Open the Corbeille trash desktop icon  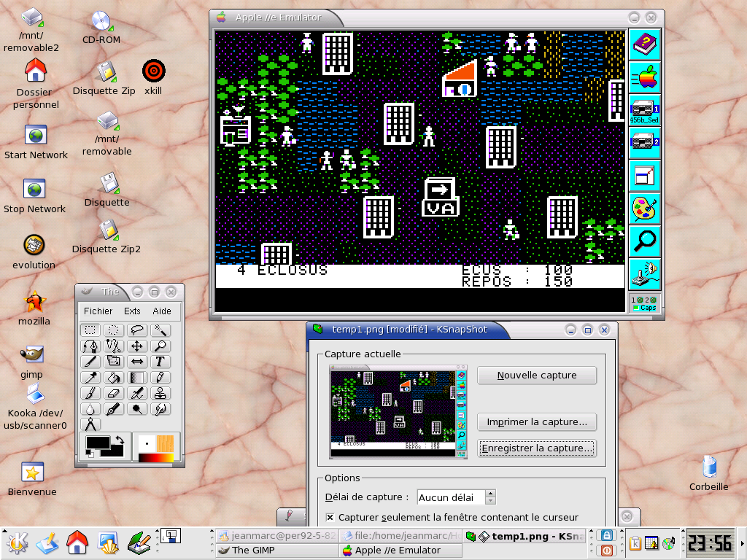(x=709, y=474)
